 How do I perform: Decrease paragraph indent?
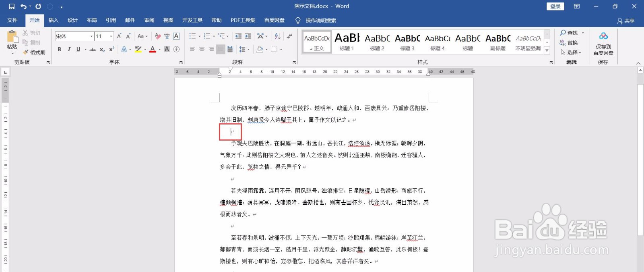238,36
